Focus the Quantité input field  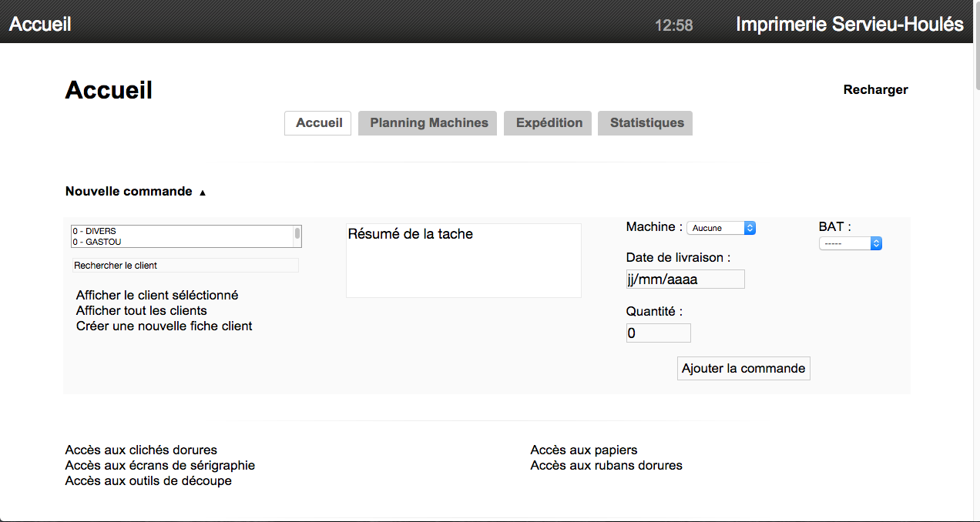click(x=658, y=333)
